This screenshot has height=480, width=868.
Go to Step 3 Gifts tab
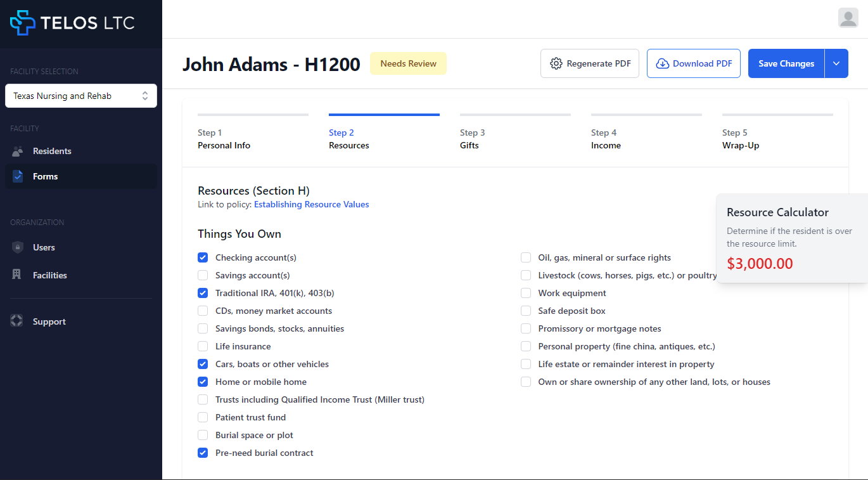tap(473, 139)
